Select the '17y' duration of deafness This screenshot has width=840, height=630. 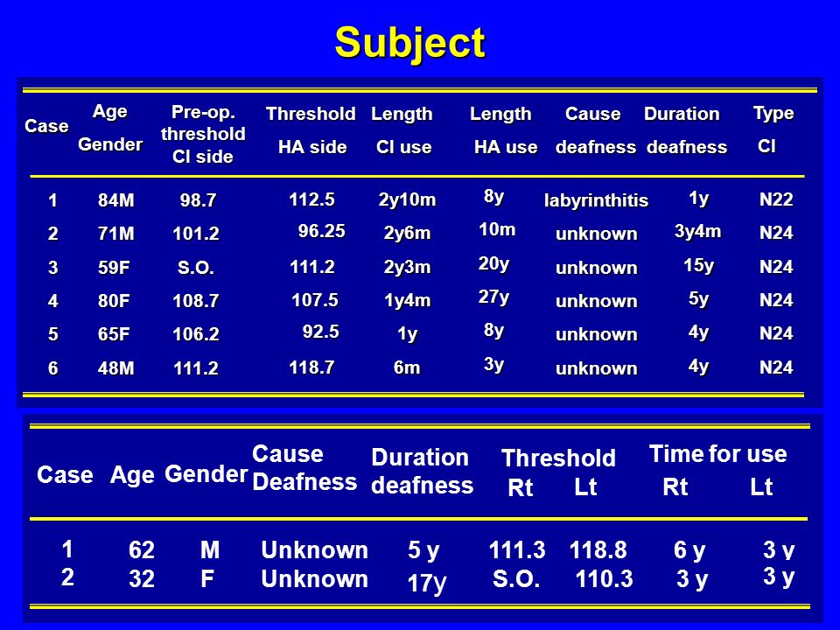(427, 584)
